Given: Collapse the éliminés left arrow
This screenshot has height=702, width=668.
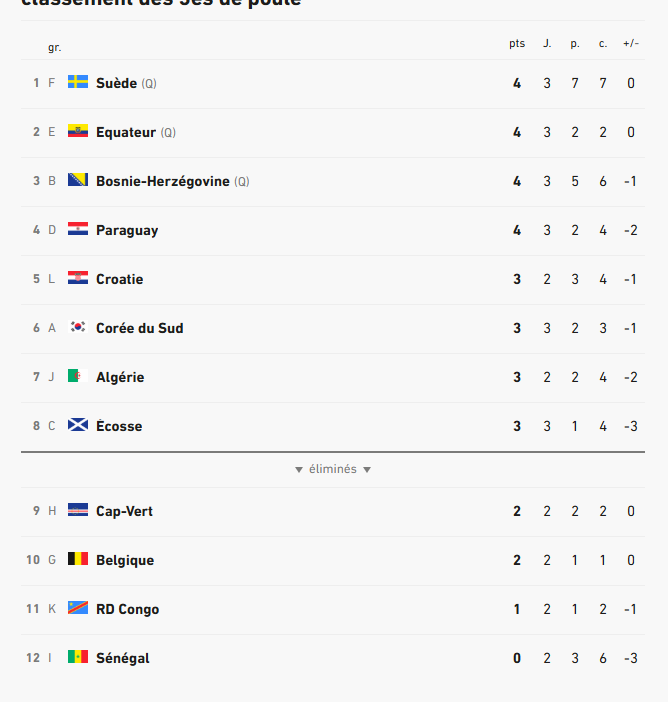Looking at the screenshot, I should pyautogui.click(x=299, y=470).
